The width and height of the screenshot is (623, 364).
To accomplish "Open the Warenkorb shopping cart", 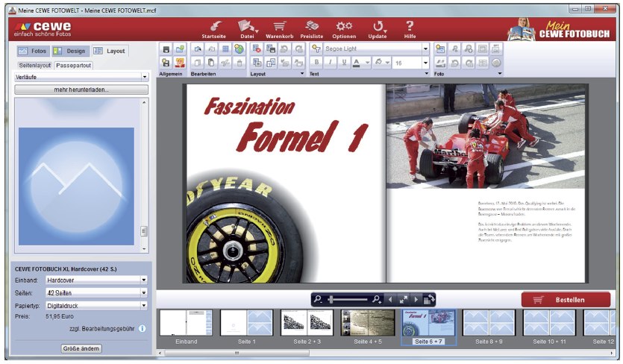I will point(279,27).
